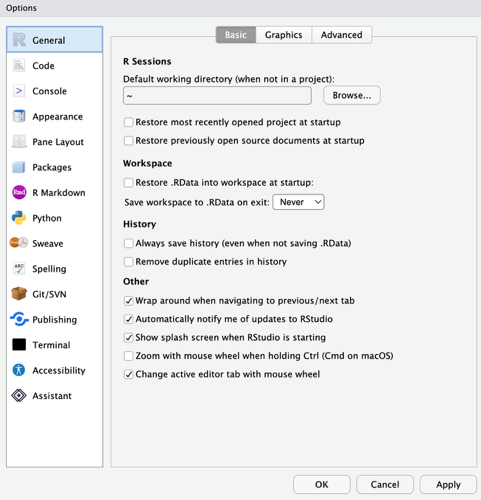Open the Pane Layout grid icon
The image size is (481, 500).
pyautogui.click(x=19, y=142)
